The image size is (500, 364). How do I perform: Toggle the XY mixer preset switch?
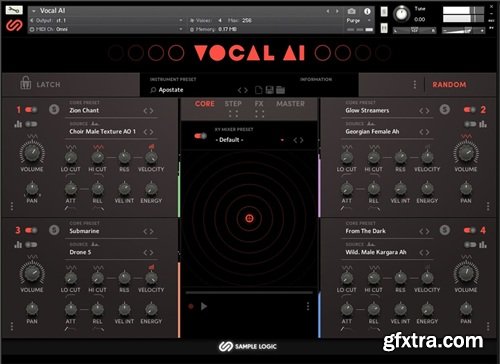tap(200, 136)
